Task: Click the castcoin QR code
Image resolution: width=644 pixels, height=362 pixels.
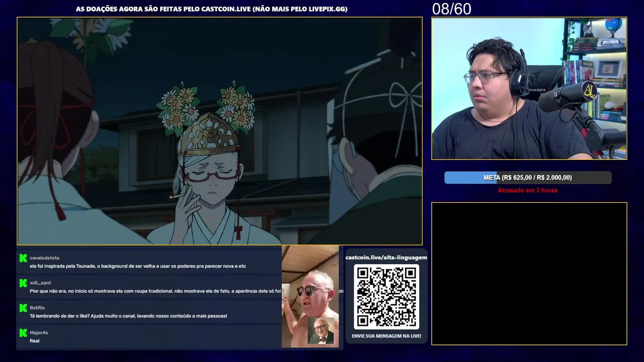Action: pos(386,297)
